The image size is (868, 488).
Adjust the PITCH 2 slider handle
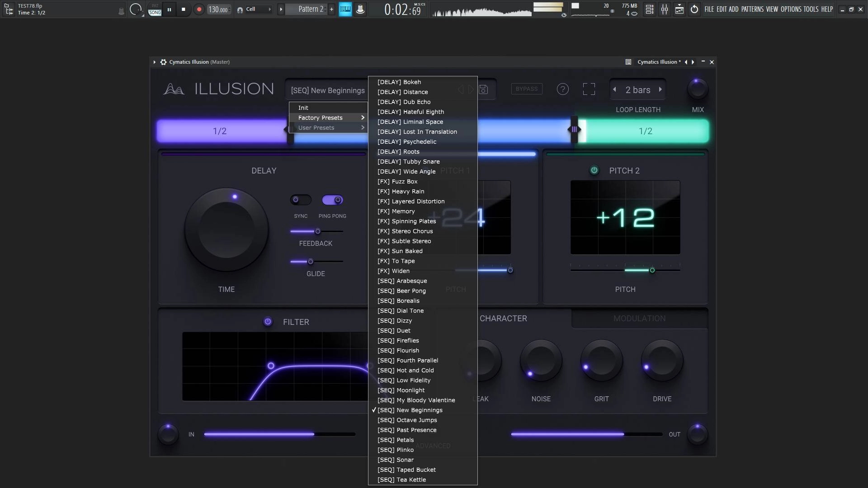point(652,270)
